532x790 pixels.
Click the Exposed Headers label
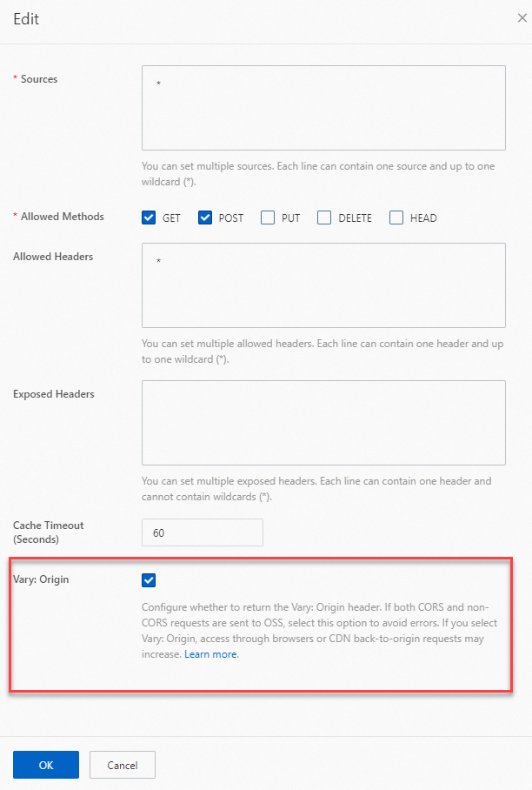pos(53,394)
